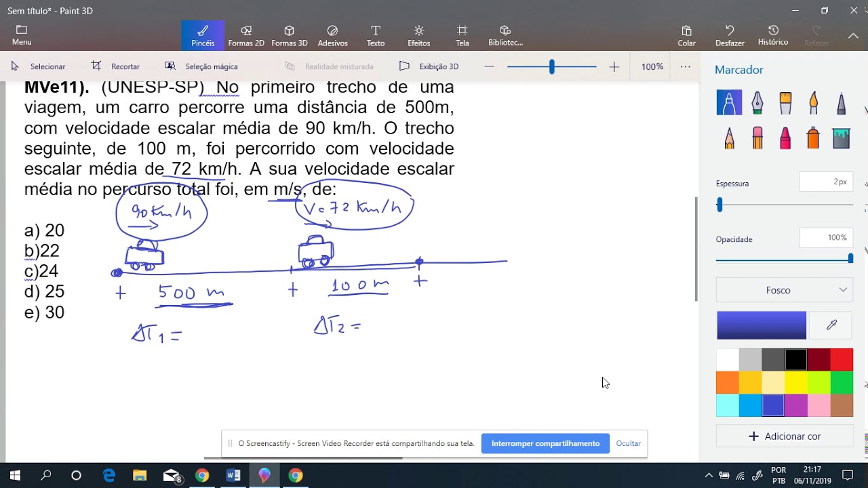This screenshot has height=488, width=868.
Task: Adjust the Espessura thickness slider
Action: 719,205
